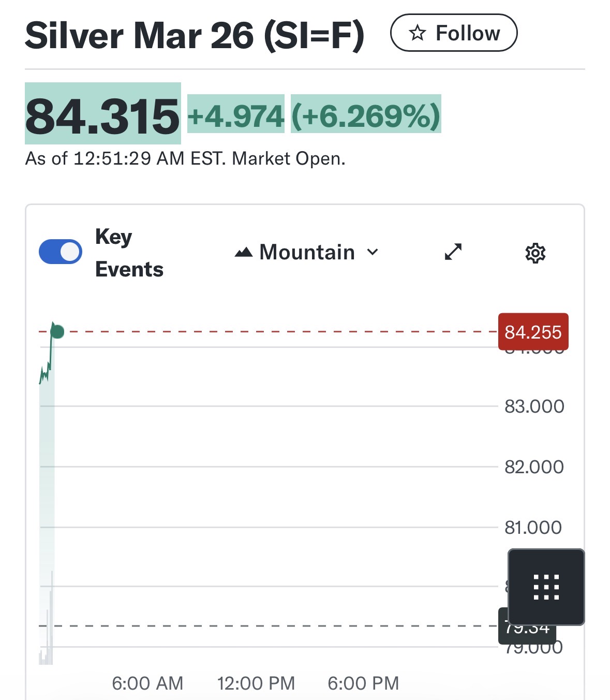This screenshot has width=610, height=700.
Task: Click the green current price dot on chart
Action: [x=57, y=331]
